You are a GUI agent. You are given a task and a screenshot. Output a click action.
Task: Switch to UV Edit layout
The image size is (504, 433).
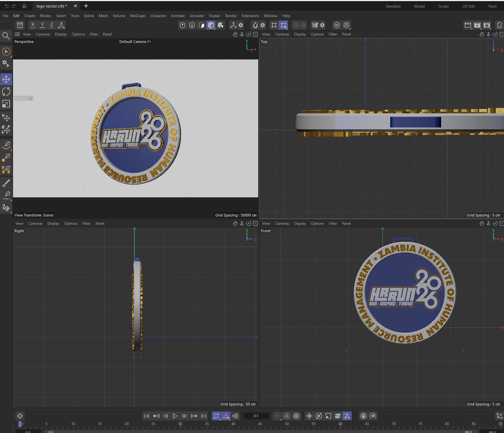coord(469,6)
